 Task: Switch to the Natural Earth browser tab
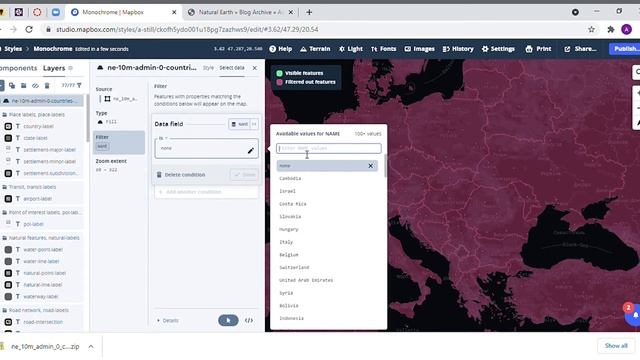pyautogui.click(x=240, y=12)
